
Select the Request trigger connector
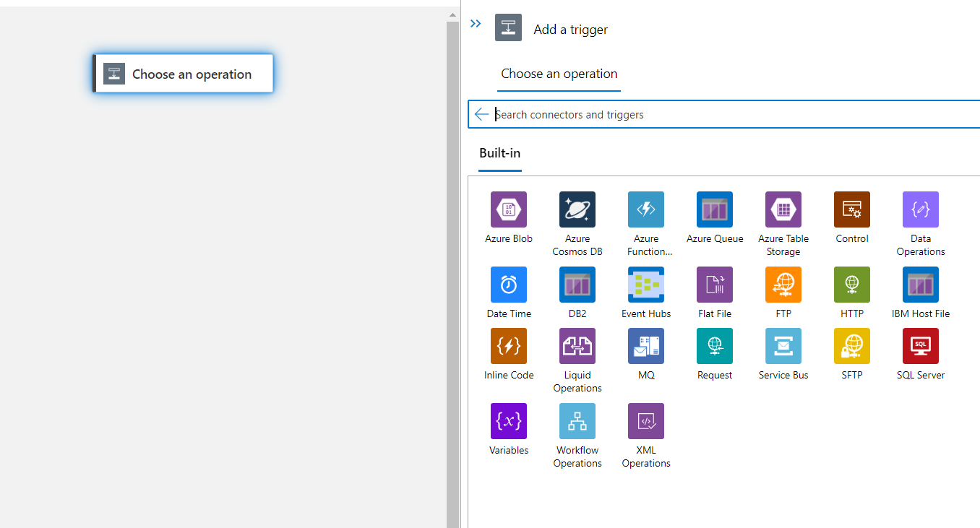click(715, 346)
